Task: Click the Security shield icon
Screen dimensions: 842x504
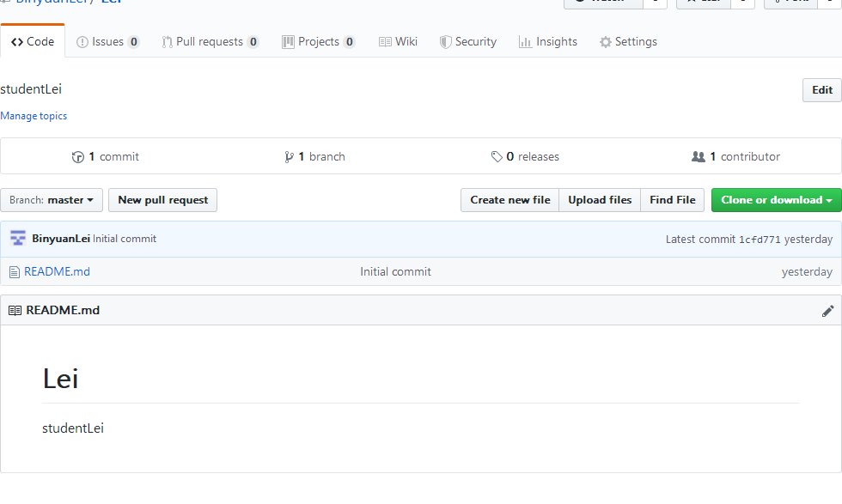Action: click(445, 42)
